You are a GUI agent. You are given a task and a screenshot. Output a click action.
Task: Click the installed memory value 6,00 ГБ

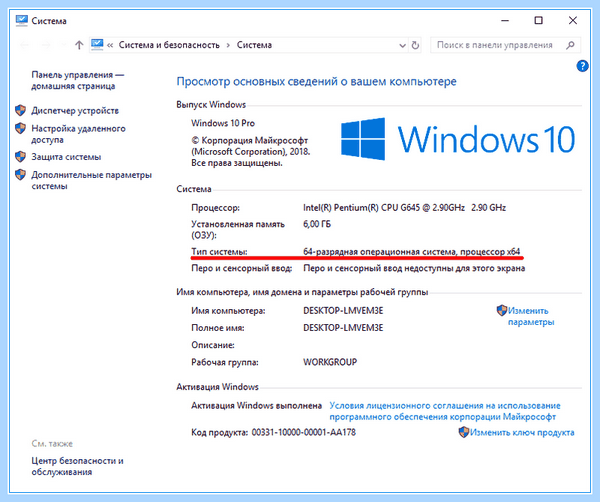click(x=317, y=224)
